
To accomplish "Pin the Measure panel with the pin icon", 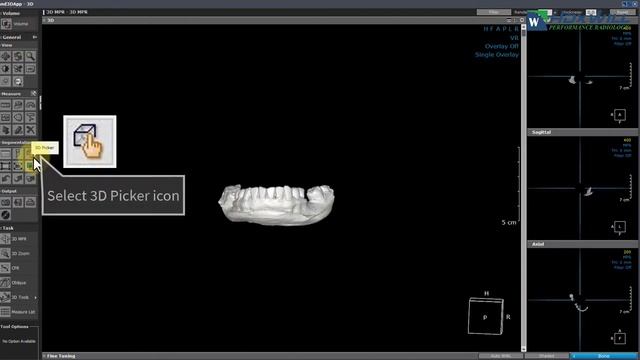I will [x=34, y=93].
